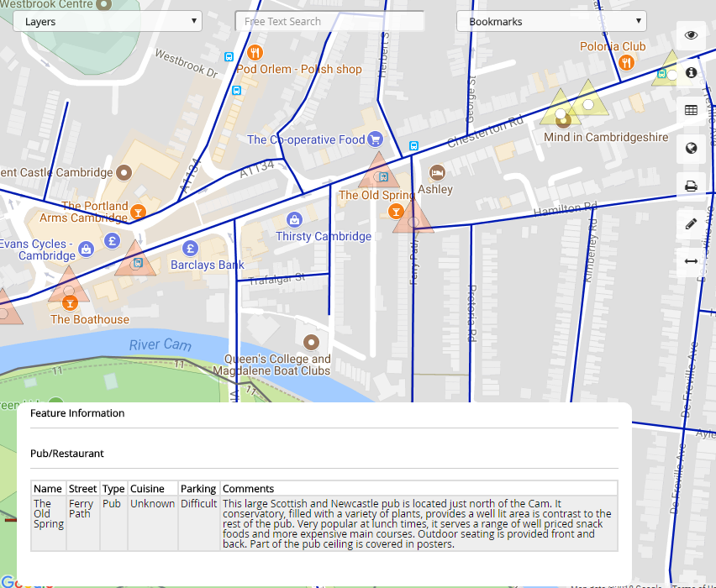Click the Queen's College and Magdalene Boat Clubs label
716x588 pixels.
[271, 365]
